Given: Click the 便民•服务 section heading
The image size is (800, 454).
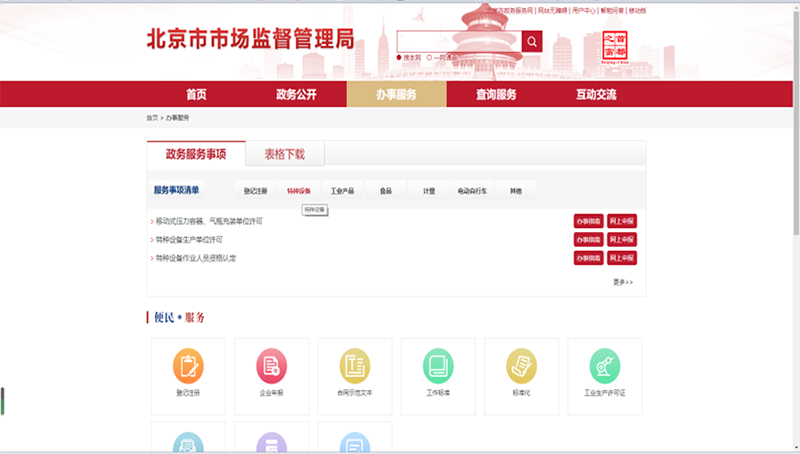Looking at the screenshot, I should pyautogui.click(x=179, y=317).
